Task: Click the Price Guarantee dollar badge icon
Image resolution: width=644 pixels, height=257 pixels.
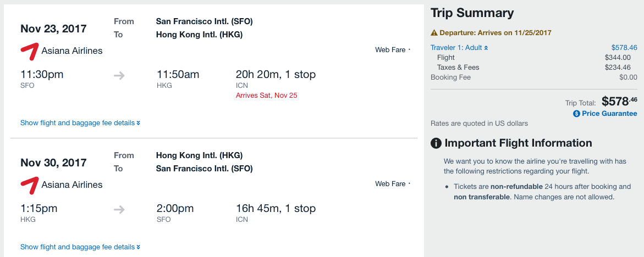Action: 576,114
